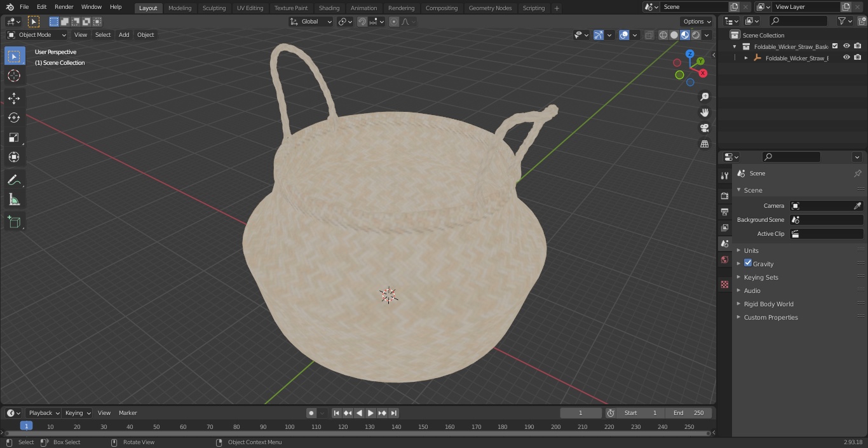
Task: Expand the Foldable_Wicker_Straw child object
Action: coord(746,58)
